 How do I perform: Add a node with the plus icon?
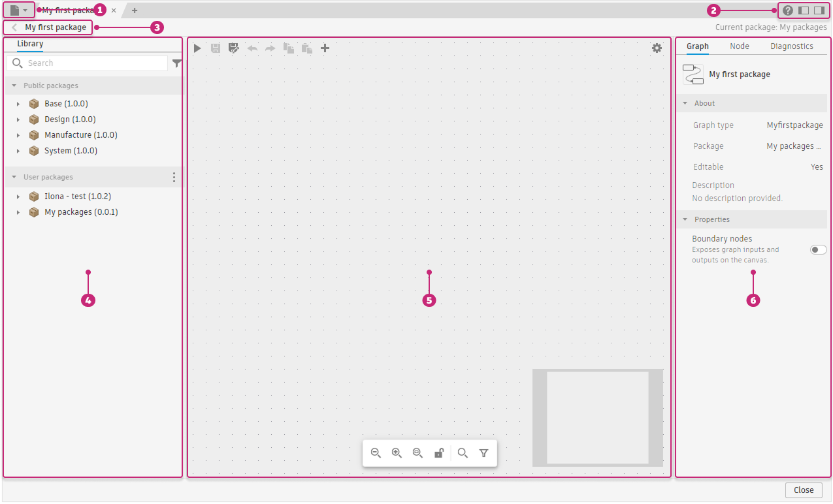click(325, 48)
